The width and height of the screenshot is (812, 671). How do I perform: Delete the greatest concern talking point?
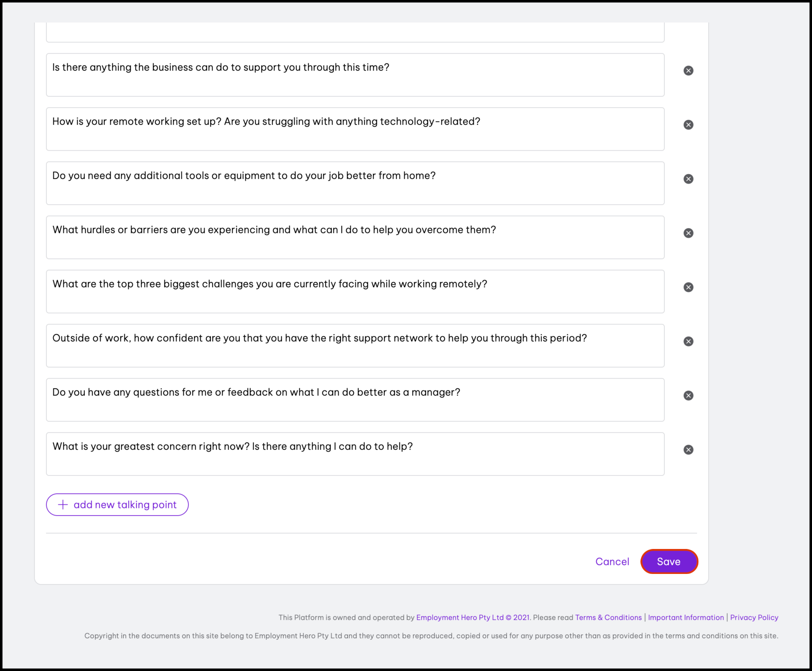click(x=688, y=449)
